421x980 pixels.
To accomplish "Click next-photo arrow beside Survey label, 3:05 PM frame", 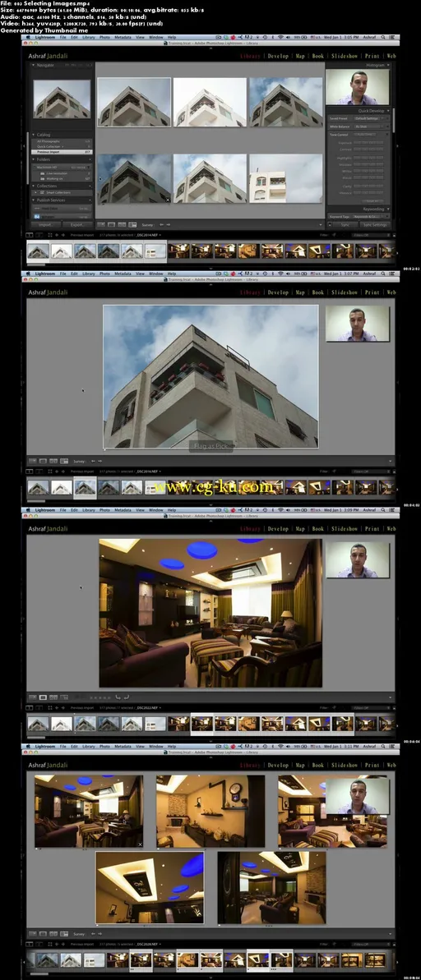I will pos(168,224).
